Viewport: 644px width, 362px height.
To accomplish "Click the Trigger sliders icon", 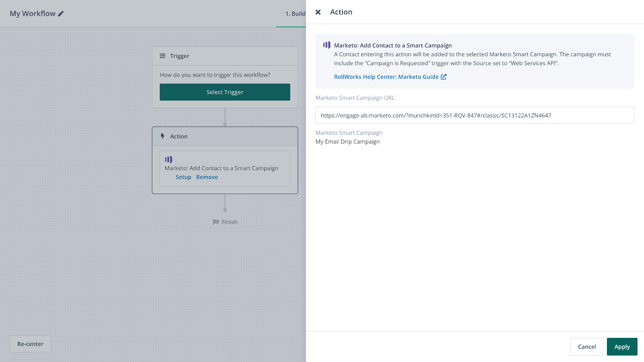I will (163, 56).
